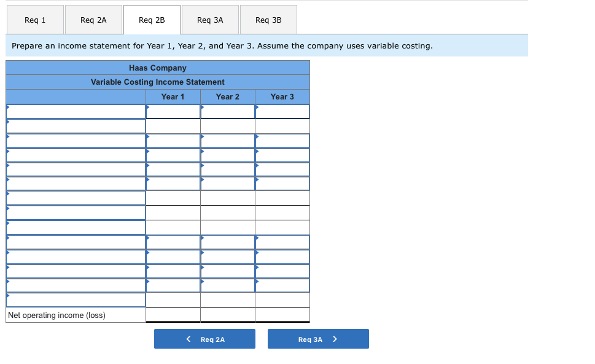Open the label dropdown directly above Net operating income
The image size is (595, 364).
tap(76, 300)
